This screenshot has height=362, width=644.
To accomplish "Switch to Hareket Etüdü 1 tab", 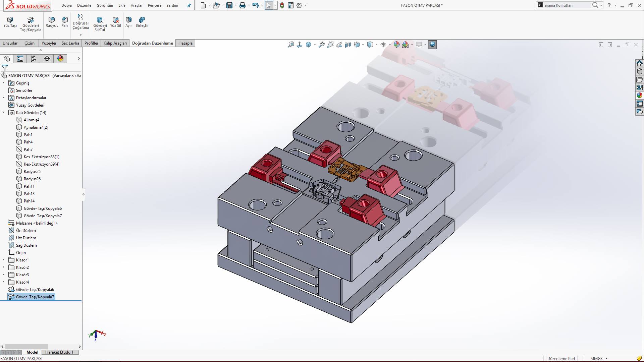I will click(59, 352).
